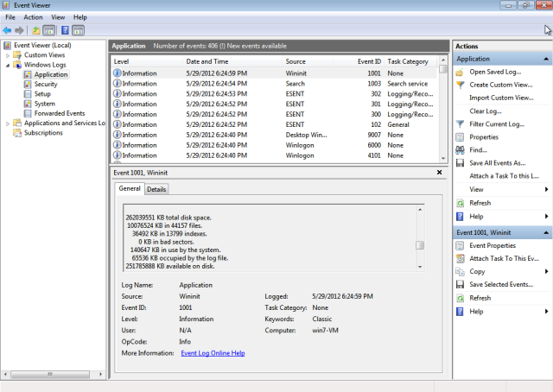Open the File menu
The width and height of the screenshot is (553, 392).
[10, 17]
